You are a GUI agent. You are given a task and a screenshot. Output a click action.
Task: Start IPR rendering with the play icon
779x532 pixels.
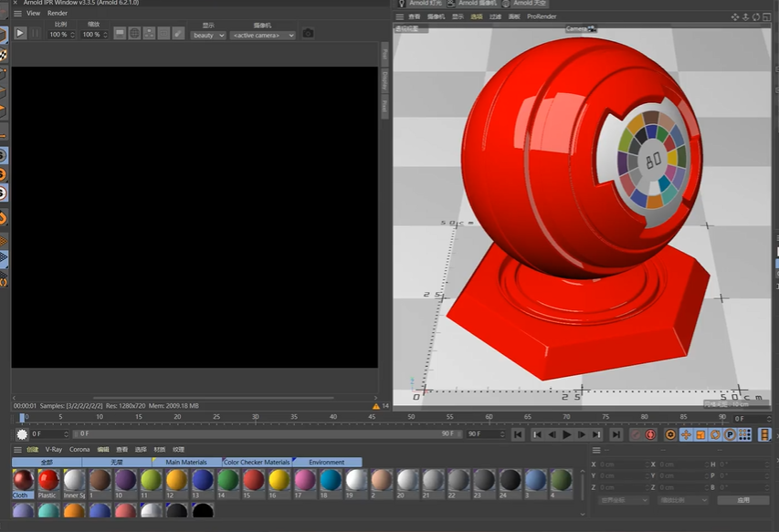20,33
